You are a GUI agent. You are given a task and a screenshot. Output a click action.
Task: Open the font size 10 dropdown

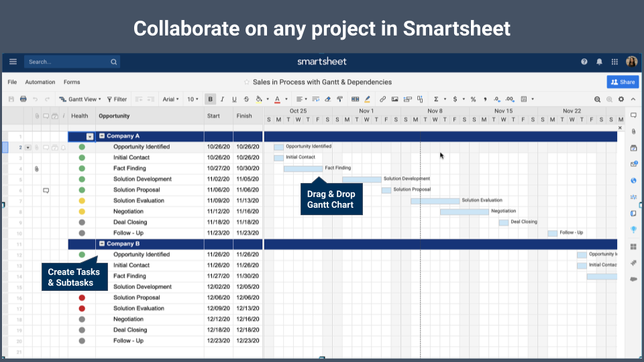193,99
